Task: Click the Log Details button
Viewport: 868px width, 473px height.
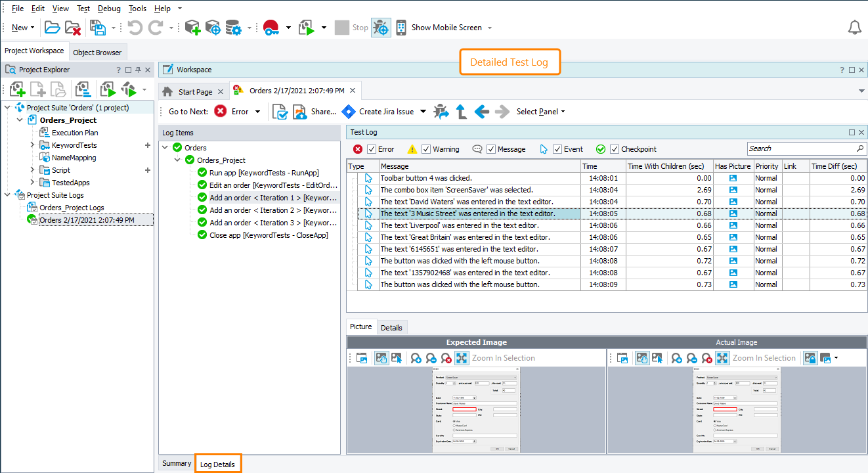Action: point(218,463)
